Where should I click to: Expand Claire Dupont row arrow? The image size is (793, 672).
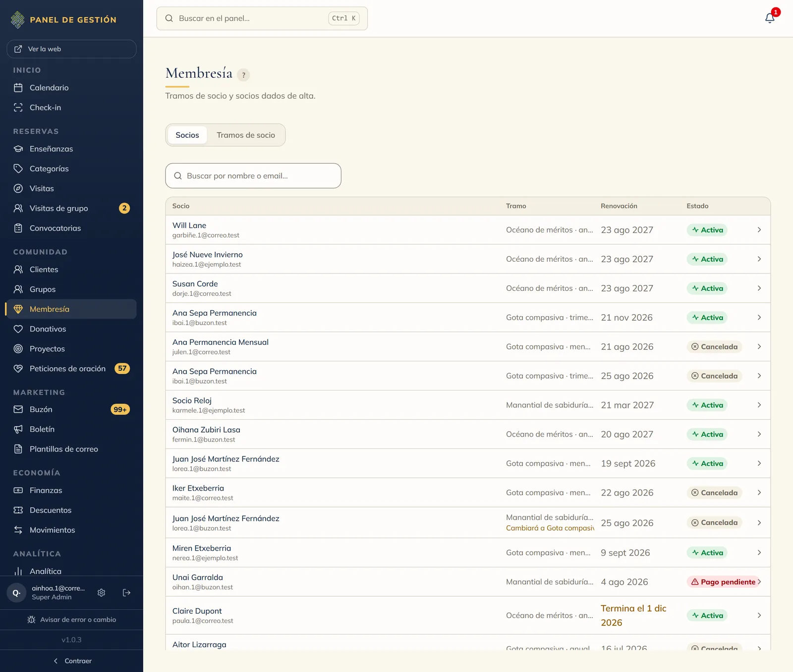pos(759,616)
